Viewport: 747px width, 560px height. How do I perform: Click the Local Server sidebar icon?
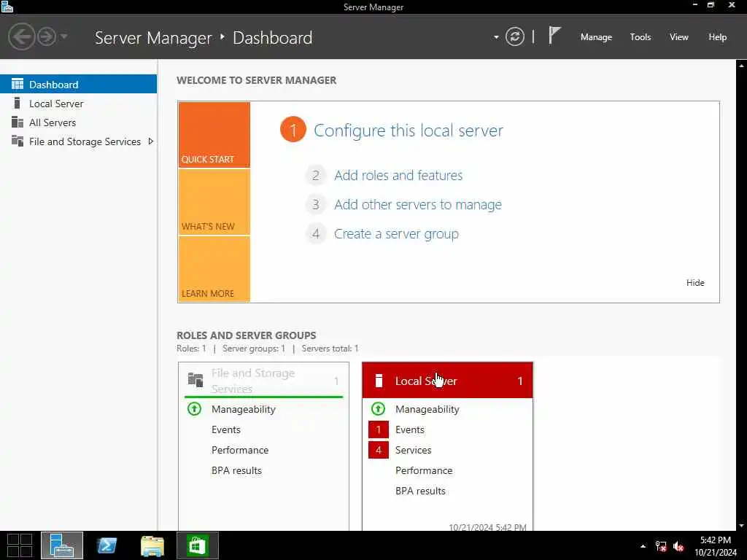click(18, 103)
